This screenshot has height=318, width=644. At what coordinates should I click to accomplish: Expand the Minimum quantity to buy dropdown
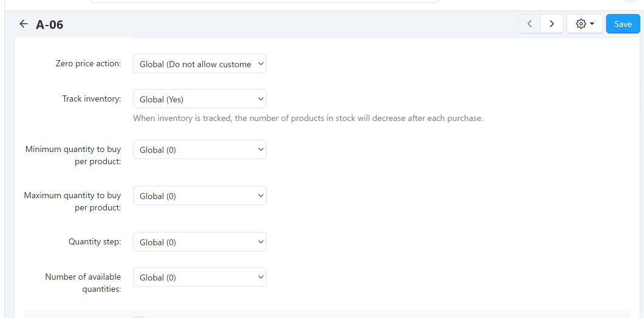tap(200, 150)
